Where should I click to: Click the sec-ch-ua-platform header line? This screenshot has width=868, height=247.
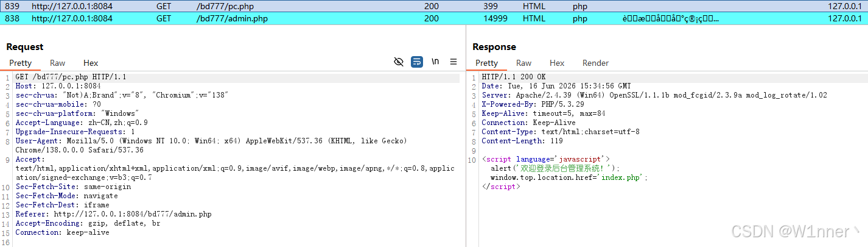click(x=77, y=114)
